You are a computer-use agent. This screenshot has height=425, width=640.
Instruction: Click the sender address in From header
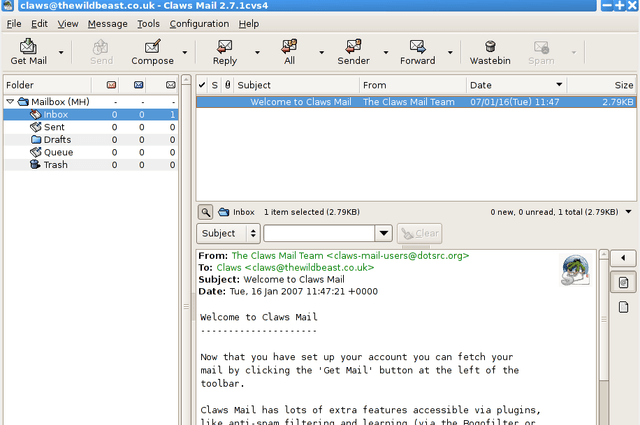(350, 256)
